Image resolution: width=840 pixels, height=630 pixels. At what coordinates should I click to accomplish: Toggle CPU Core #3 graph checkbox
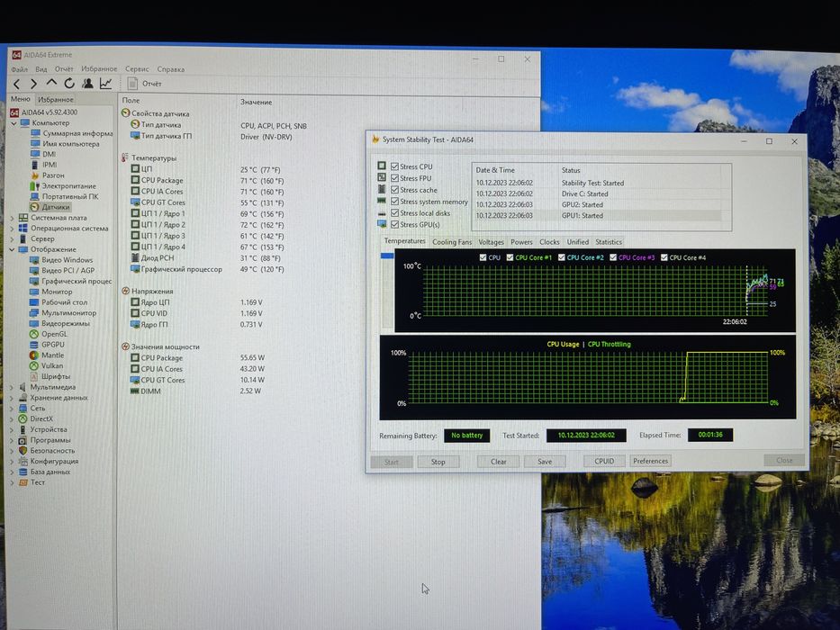coord(613,257)
